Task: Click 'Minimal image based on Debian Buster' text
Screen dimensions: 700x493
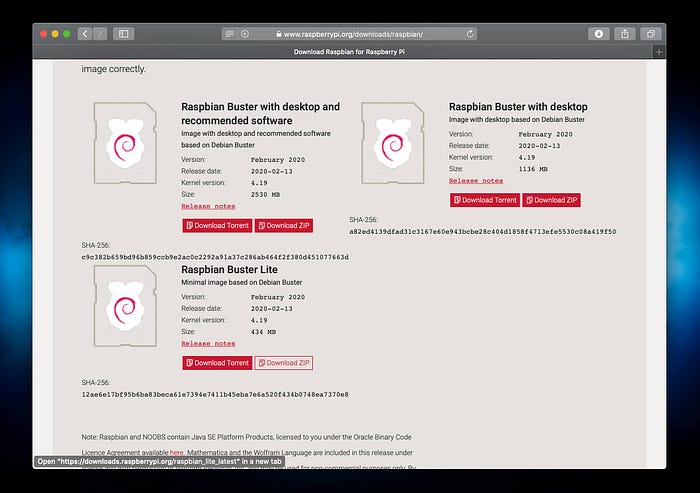Action: coord(242,282)
